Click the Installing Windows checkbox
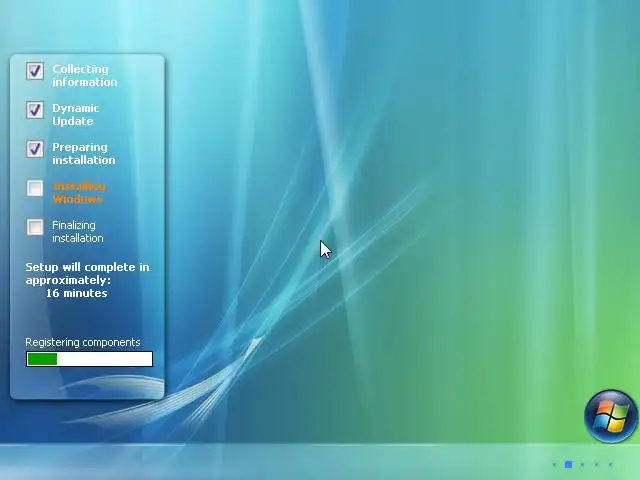 [35, 188]
